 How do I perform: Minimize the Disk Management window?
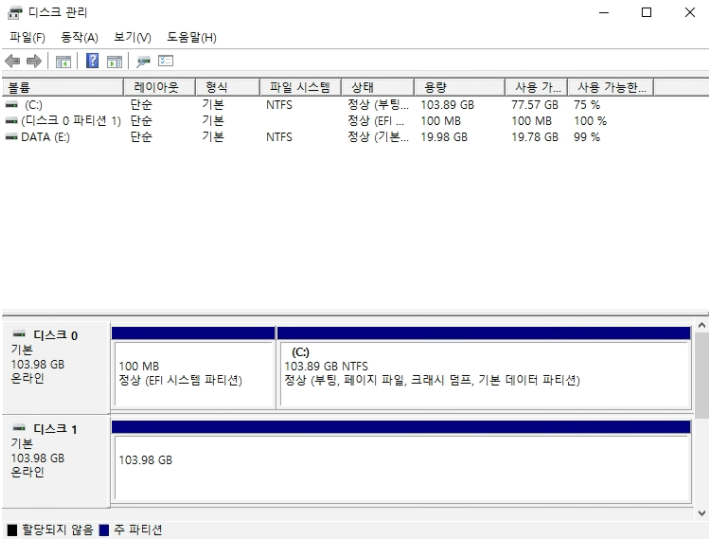point(604,13)
